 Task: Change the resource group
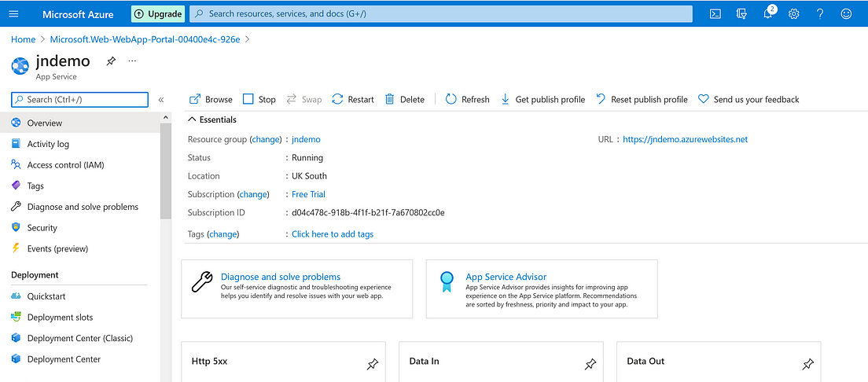pos(265,139)
